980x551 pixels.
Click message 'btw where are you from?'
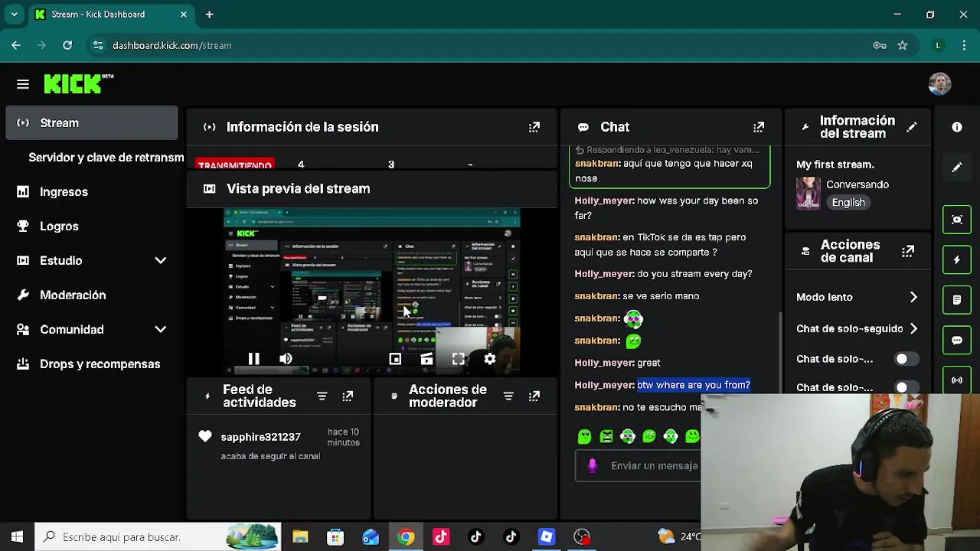coord(694,385)
